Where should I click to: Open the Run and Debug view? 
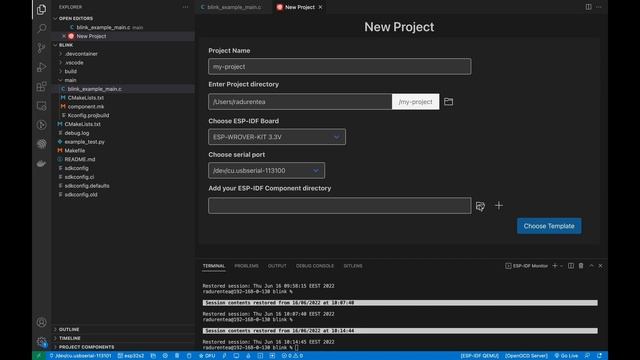pos(41,67)
